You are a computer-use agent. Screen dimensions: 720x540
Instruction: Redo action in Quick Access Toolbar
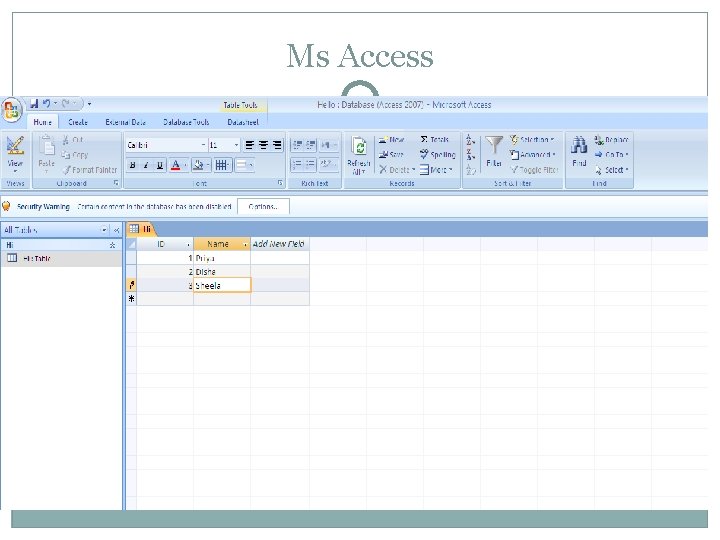pyautogui.click(x=66, y=104)
